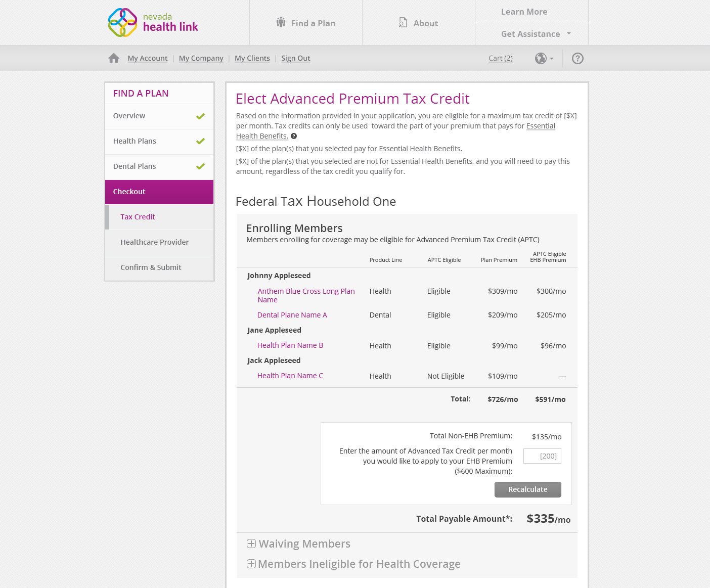This screenshot has height=588, width=710.
Task: Select Overview step in sidebar
Action: (159, 116)
